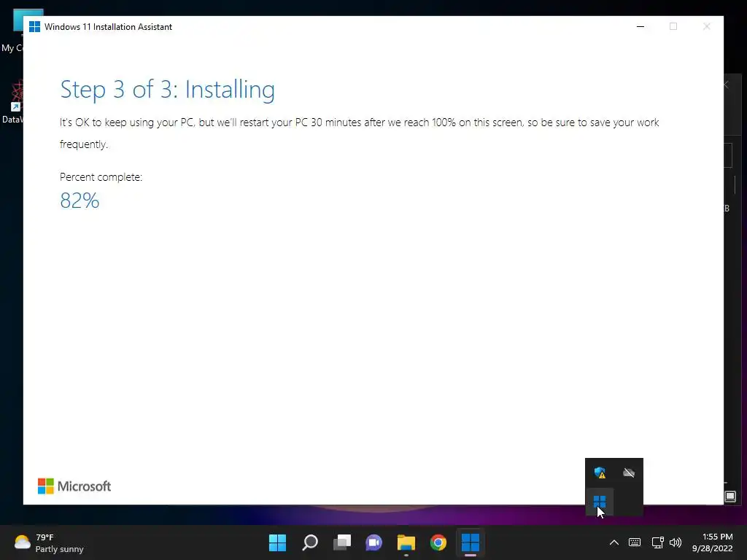Launch the Chat app from the taskbar
This screenshot has width=747, height=560.
tap(374, 542)
